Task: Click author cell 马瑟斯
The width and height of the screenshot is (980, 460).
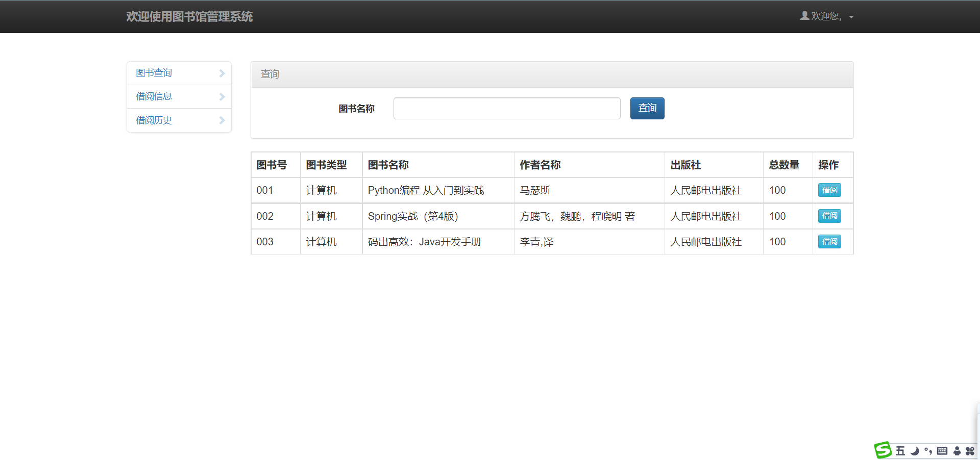Action: tap(589, 190)
